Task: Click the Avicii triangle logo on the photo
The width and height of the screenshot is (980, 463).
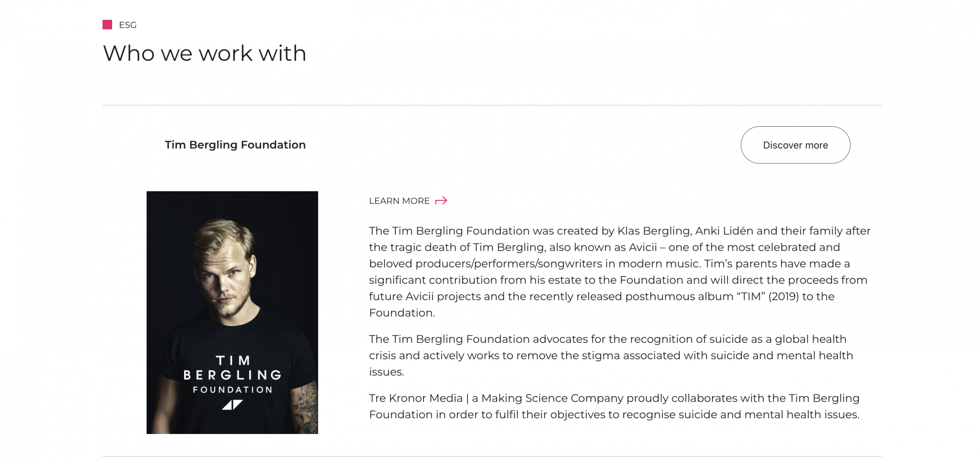Action: point(232,404)
